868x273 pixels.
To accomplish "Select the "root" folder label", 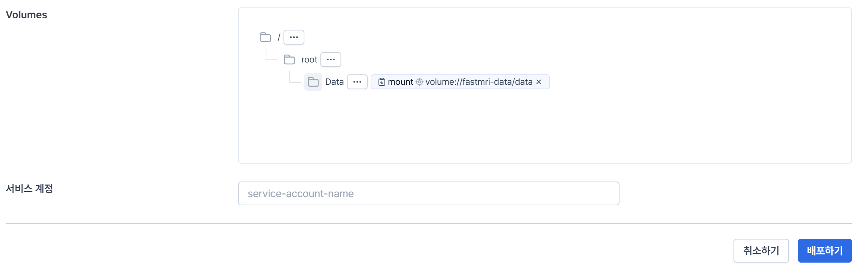I will point(309,60).
